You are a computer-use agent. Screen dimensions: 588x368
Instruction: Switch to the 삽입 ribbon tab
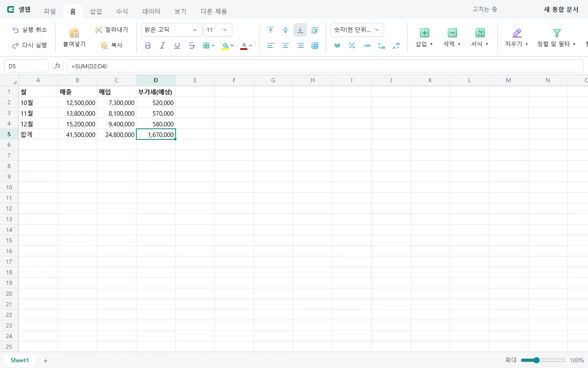[96, 11]
